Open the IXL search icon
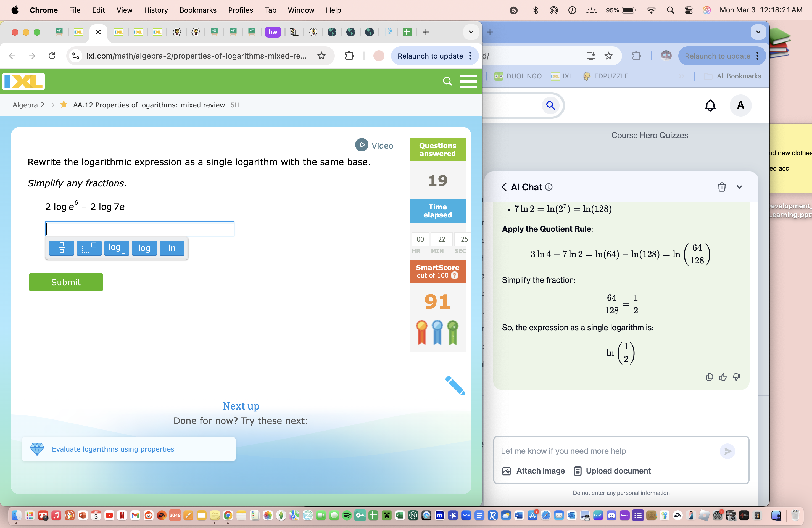 447,81
